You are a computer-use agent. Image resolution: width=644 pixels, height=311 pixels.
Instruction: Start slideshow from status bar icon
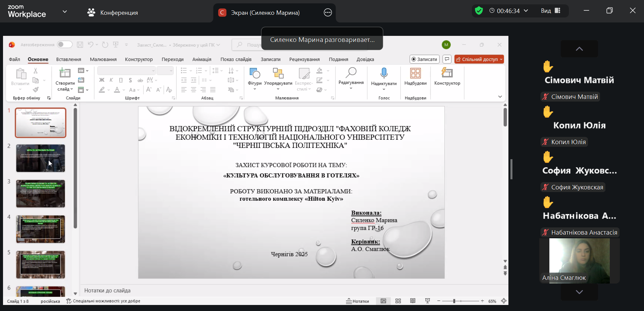[x=427, y=301]
